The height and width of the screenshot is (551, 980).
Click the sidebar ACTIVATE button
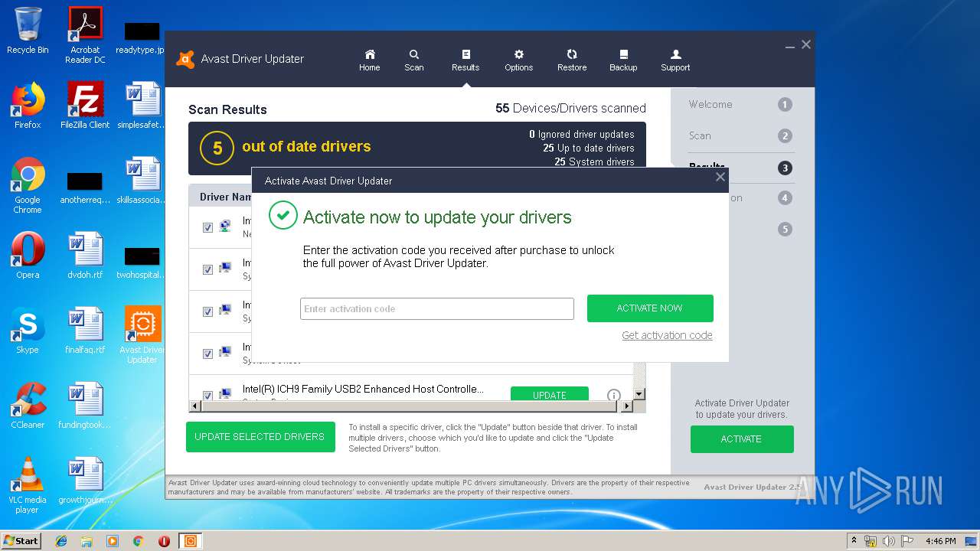[x=742, y=439]
